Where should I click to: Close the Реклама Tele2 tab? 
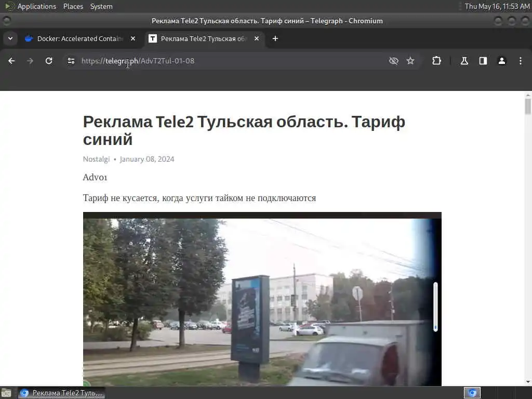click(257, 38)
